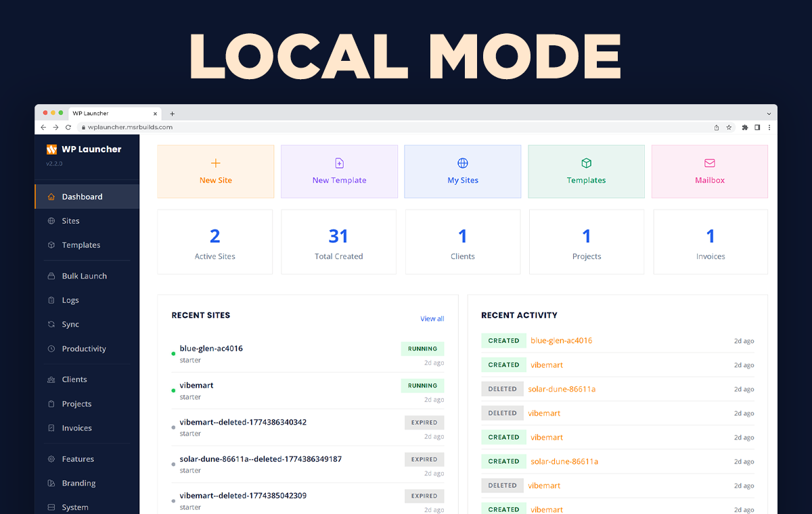This screenshot has height=514, width=812.
Task: Click the v2.2.0 version label
Action: 55,164
